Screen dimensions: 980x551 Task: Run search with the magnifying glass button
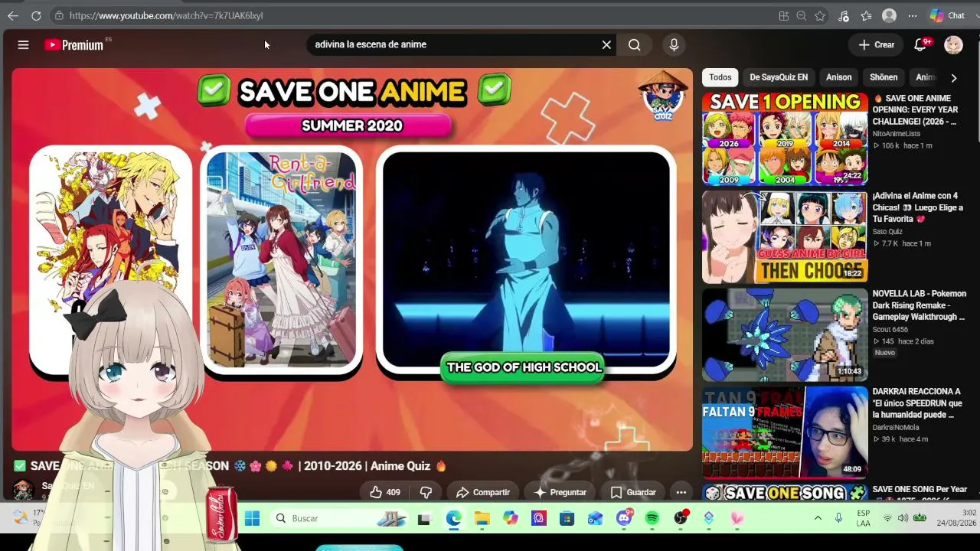tap(635, 45)
